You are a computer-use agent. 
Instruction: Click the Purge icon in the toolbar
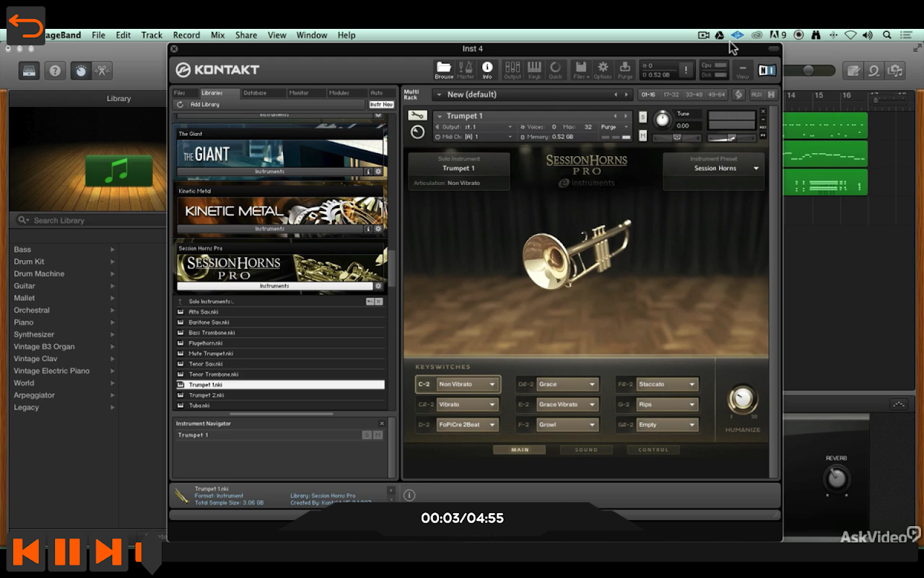(625, 69)
